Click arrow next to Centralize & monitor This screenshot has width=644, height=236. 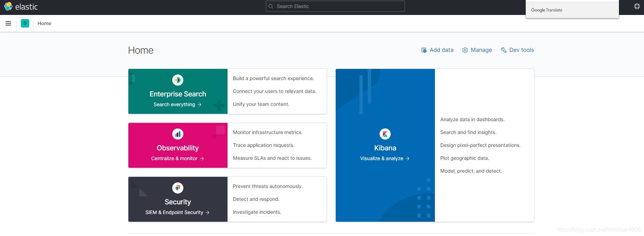point(202,158)
